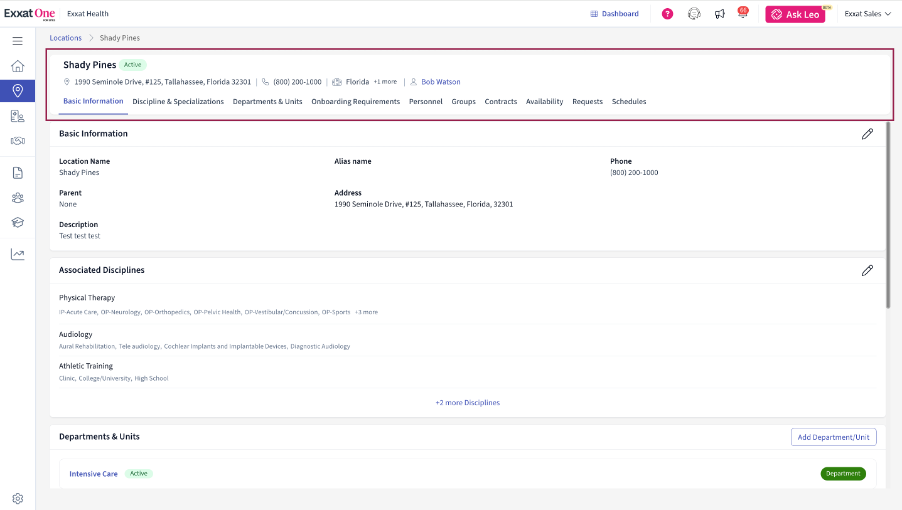Click the help question mark icon
Image resolution: width=902 pixels, height=510 pixels.
pyautogui.click(x=667, y=14)
